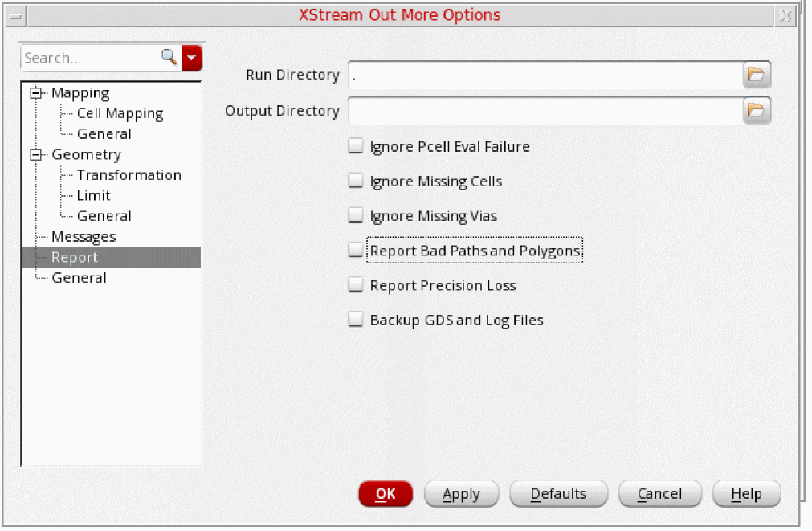Select Cell Mapping in the options tree
Screen dimensions: 812x531
120,114
